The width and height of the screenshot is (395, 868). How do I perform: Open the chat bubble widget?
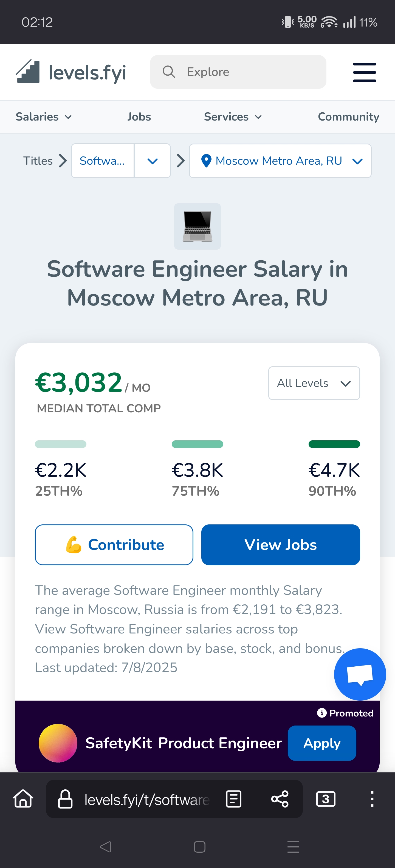[x=360, y=674]
